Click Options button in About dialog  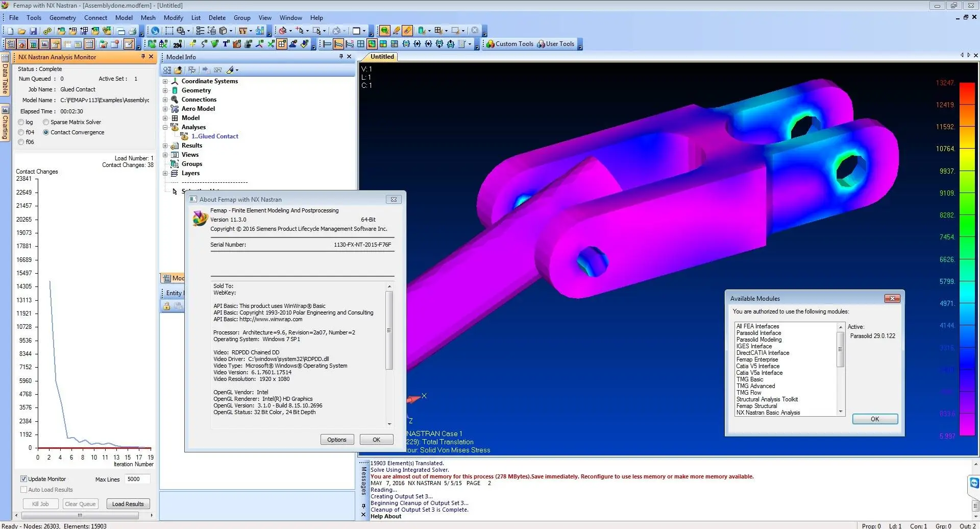(x=337, y=440)
